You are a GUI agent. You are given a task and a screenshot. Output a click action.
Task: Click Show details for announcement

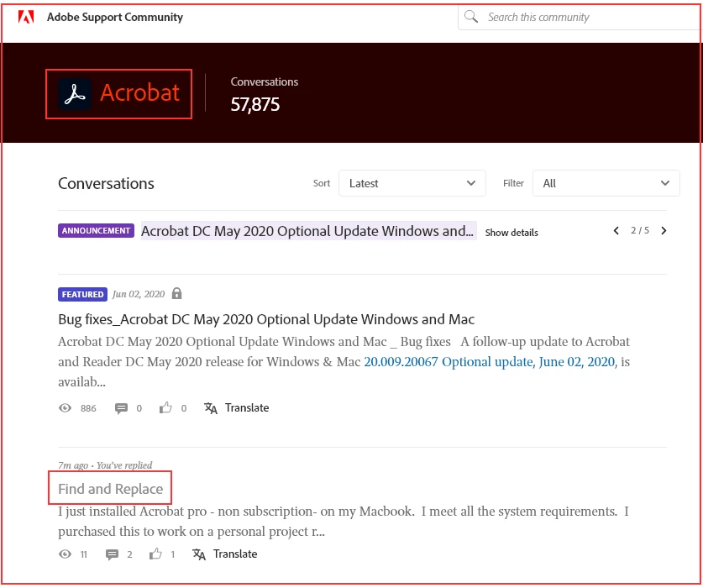coord(512,233)
